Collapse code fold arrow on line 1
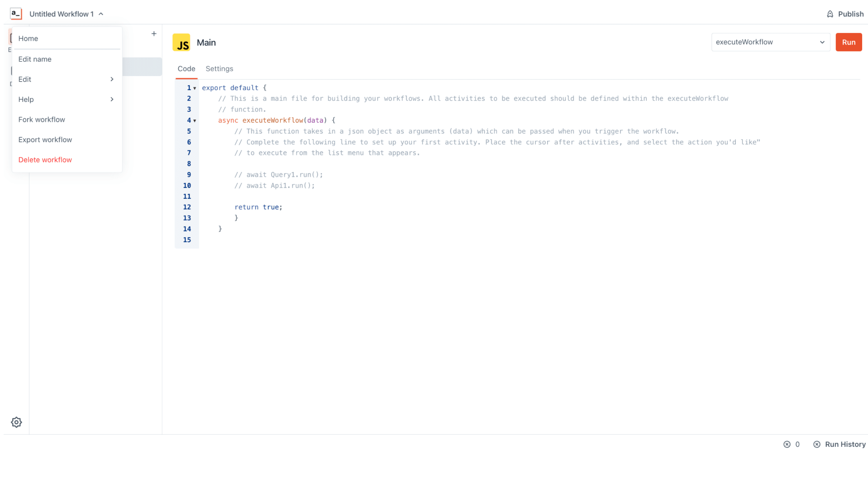Viewport: 868px width, 489px height. tap(195, 88)
